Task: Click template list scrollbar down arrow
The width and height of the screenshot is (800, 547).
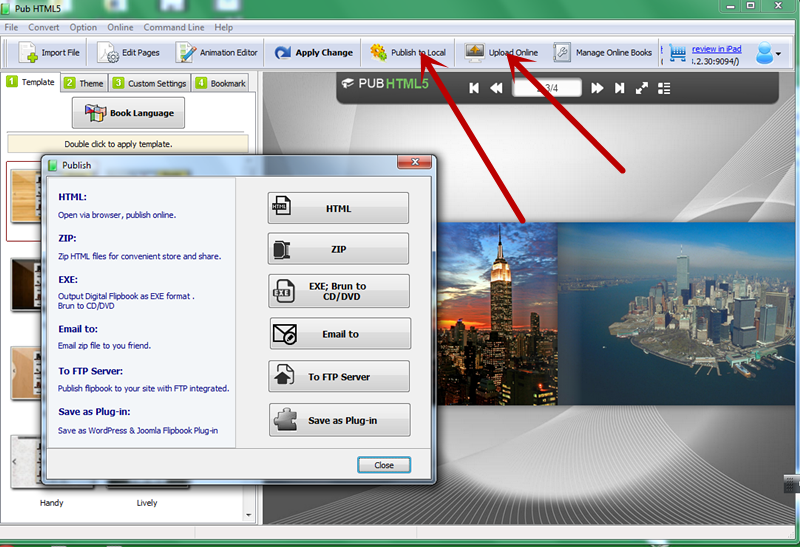Action: click(248, 515)
